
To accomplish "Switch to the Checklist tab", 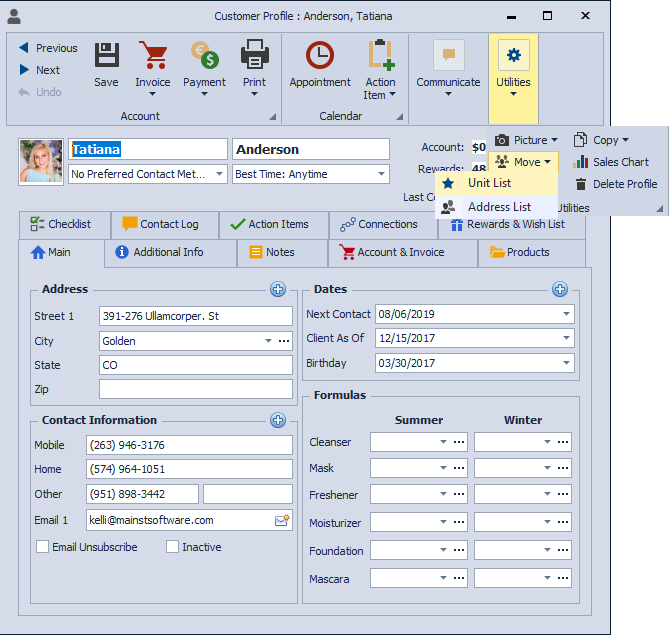I will pyautogui.click(x=65, y=224).
